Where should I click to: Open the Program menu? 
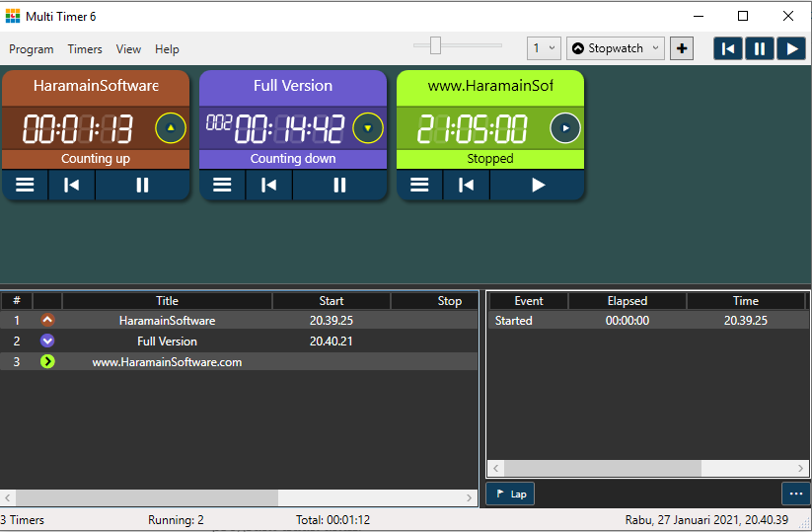[31, 49]
